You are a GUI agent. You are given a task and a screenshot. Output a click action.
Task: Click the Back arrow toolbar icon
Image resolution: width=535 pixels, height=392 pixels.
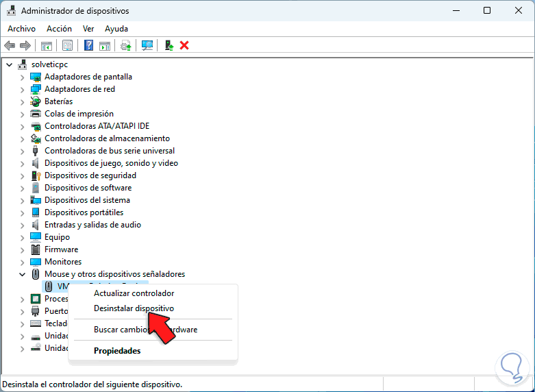coord(10,45)
